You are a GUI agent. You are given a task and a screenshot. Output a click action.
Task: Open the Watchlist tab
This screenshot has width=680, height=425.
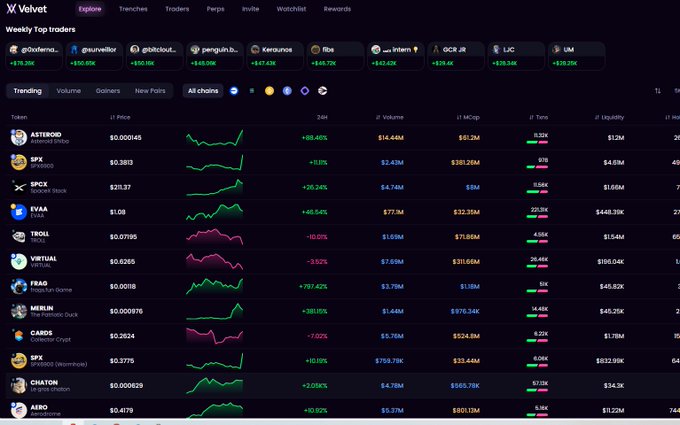291,9
